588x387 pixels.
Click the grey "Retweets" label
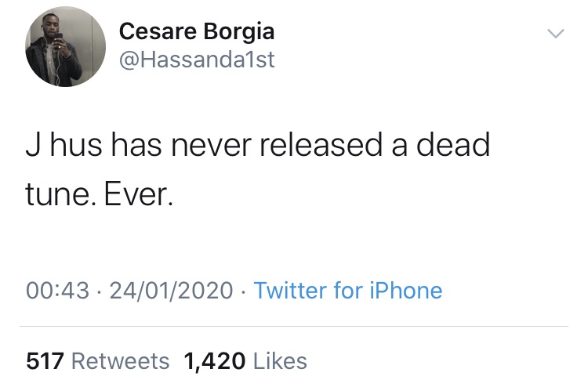120,361
